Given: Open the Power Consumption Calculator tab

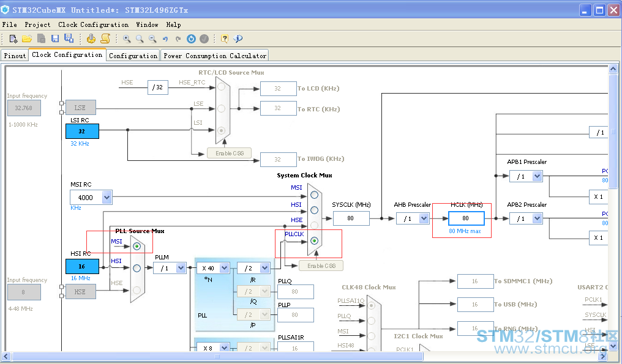Looking at the screenshot, I should (215, 56).
